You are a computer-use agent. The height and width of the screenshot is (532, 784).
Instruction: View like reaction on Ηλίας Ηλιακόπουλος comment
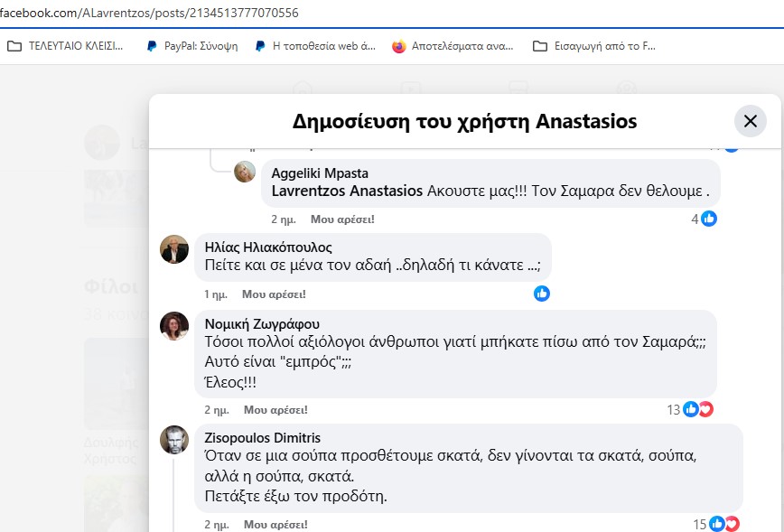click(x=542, y=294)
